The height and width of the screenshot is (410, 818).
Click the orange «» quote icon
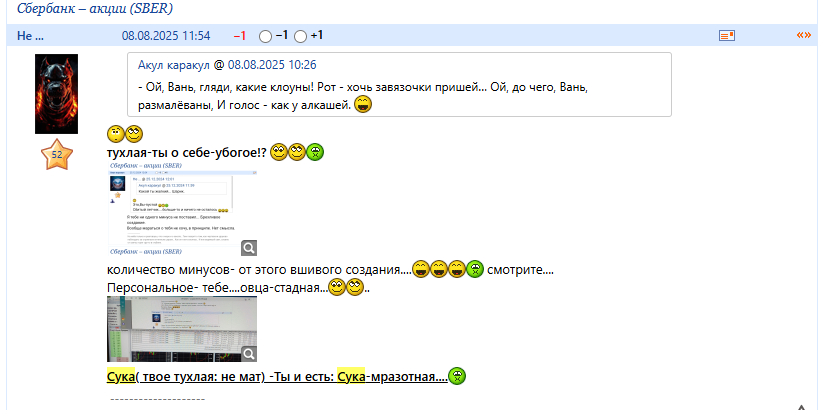coord(803,35)
